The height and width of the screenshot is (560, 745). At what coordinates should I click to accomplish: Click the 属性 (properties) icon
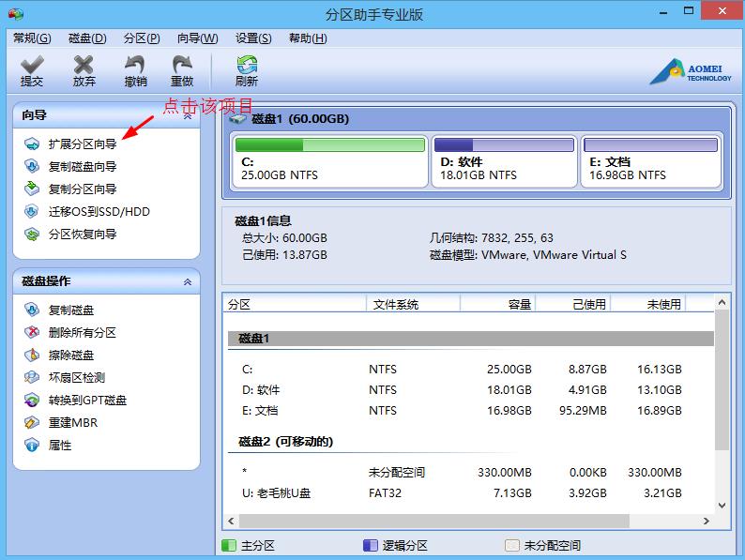point(32,445)
